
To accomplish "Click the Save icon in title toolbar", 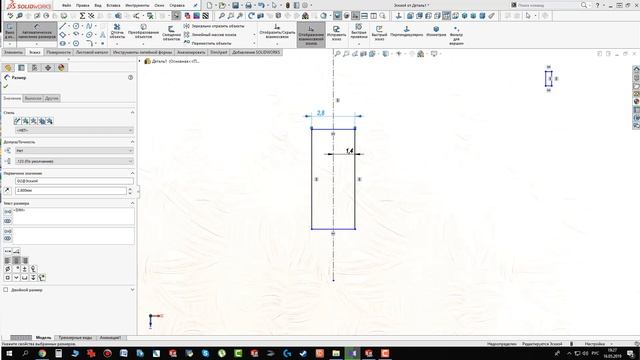I will click(236, 5).
